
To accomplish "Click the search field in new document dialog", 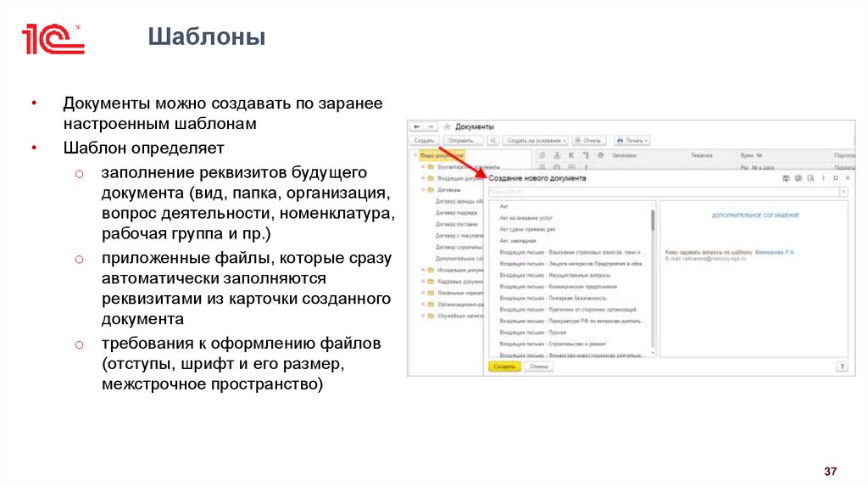I will pos(664,192).
